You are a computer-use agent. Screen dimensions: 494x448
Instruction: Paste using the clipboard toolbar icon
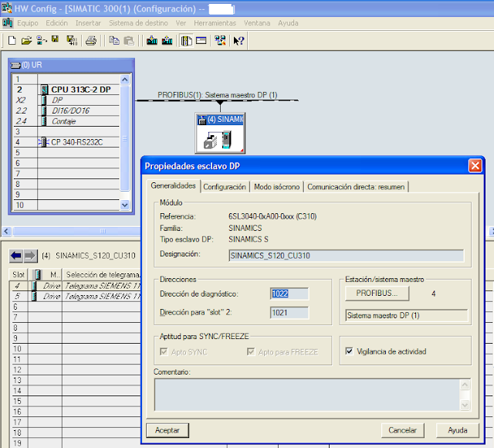pos(129,41)
